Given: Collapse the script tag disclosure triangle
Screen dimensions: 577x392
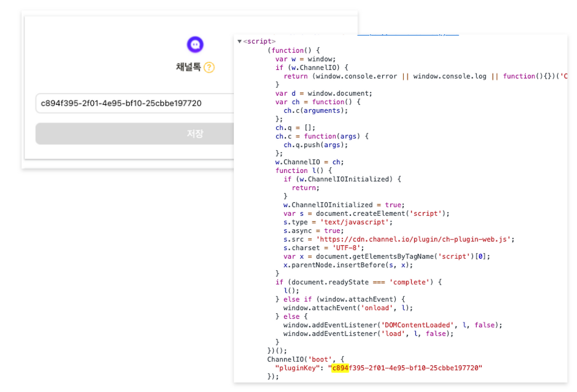Looking at the screenshot, I should coord(239,42).
